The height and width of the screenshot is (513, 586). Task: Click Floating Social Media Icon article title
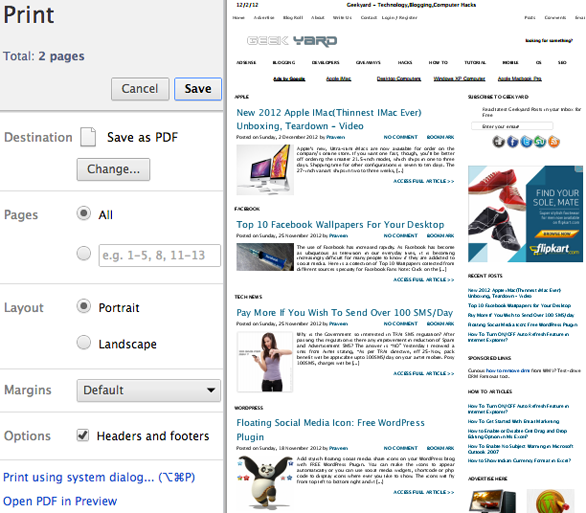(330, 430)
